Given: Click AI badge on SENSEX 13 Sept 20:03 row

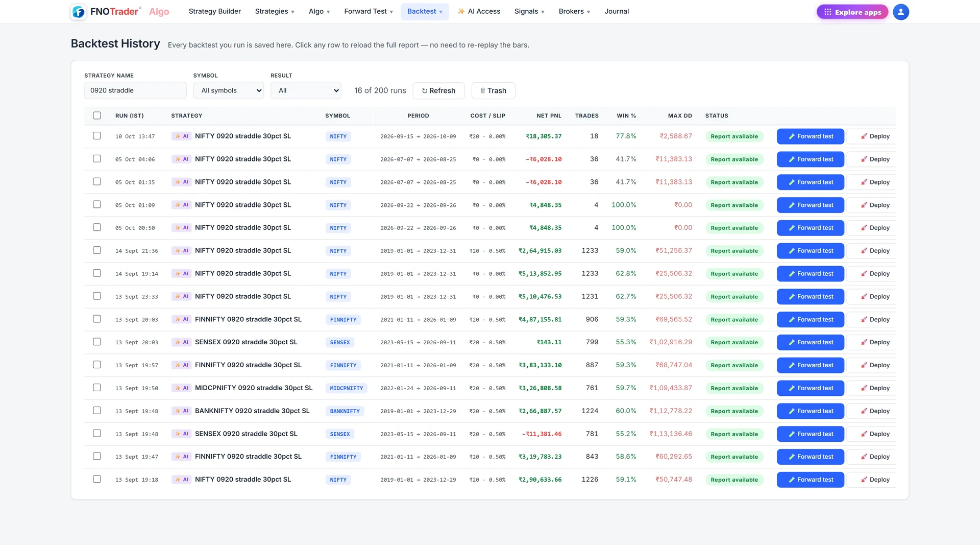Looking at the screenshot, I should (x=182, y=342).
